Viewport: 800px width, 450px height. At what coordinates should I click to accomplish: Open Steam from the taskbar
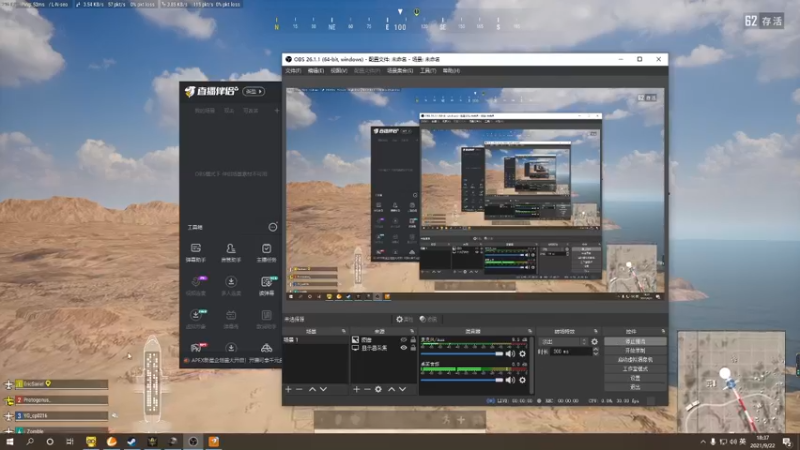click(x=132, y=441)
